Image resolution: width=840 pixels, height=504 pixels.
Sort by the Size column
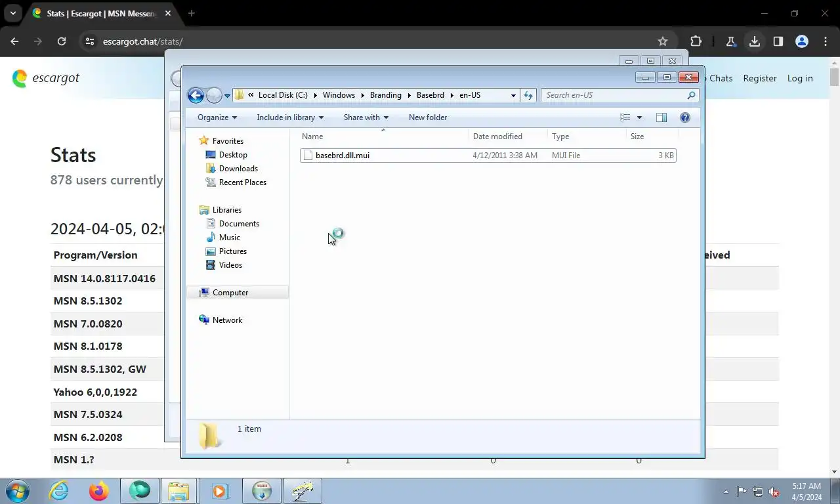pos(652,136)
